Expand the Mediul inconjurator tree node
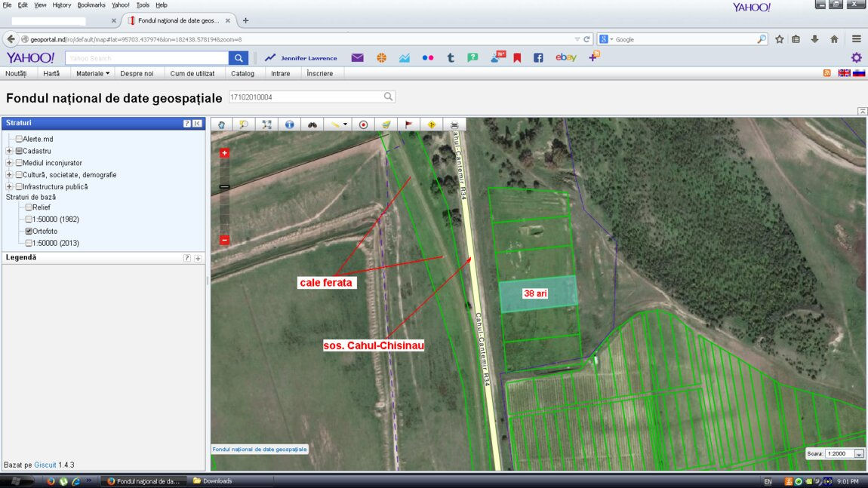Screen dimensions: 868x488 click(9, 163)
